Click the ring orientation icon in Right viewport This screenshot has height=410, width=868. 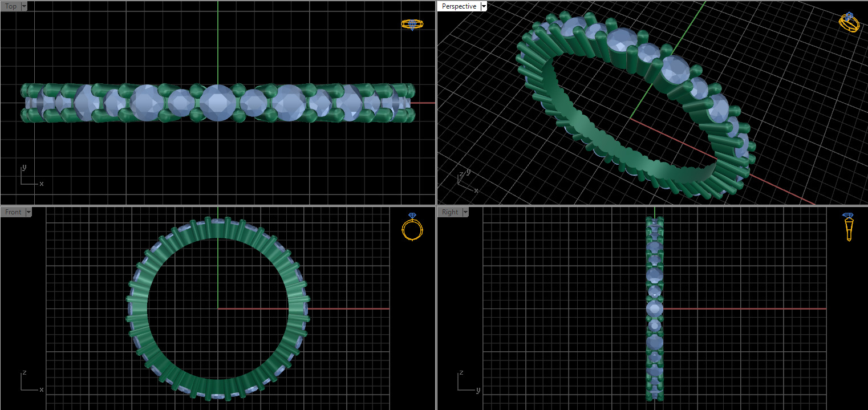coord(849,226)
